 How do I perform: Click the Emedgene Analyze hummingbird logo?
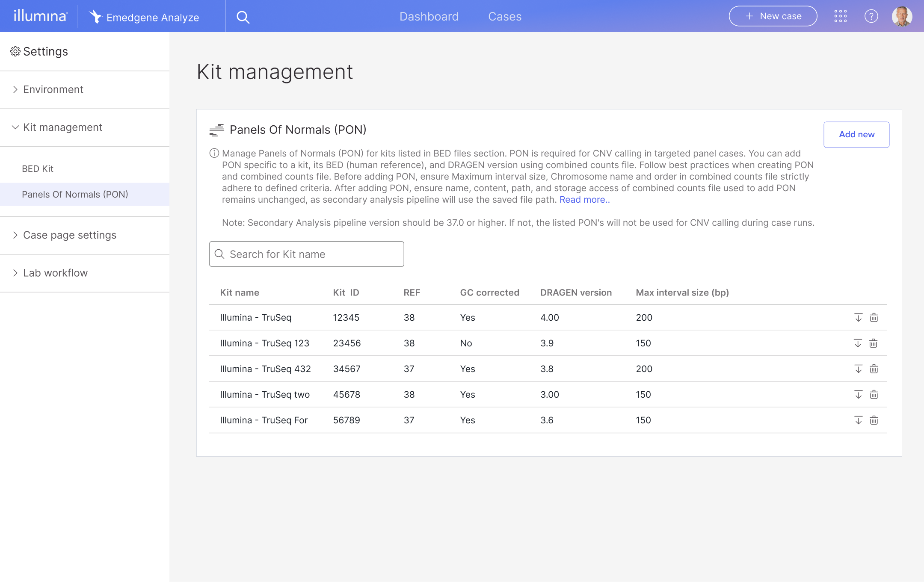[x=95, y=16]
